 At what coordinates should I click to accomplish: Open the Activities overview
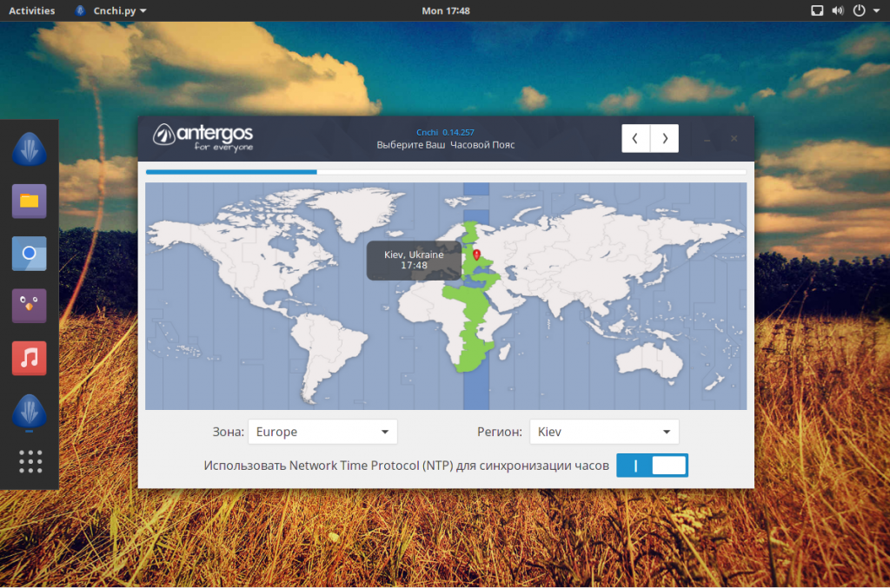point(32,10)
